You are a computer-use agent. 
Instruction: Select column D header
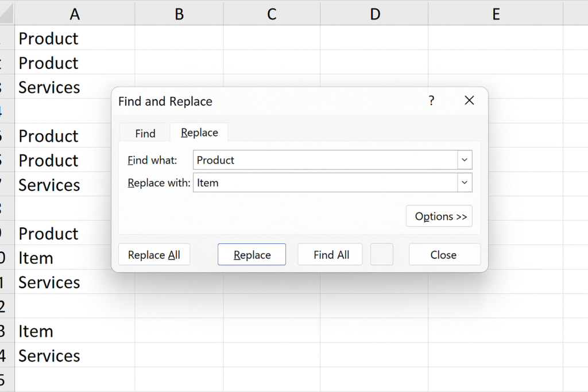tap(374, 14)
